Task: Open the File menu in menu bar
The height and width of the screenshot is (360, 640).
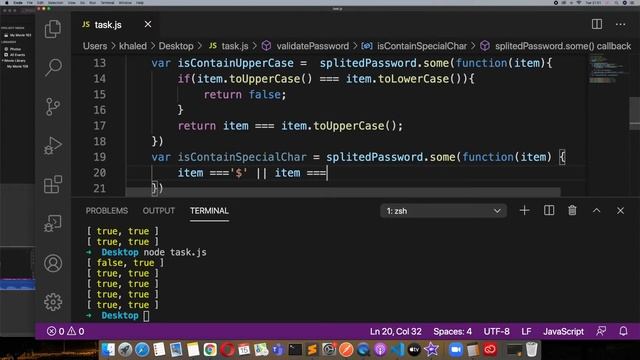Action: tap(30, 2)
